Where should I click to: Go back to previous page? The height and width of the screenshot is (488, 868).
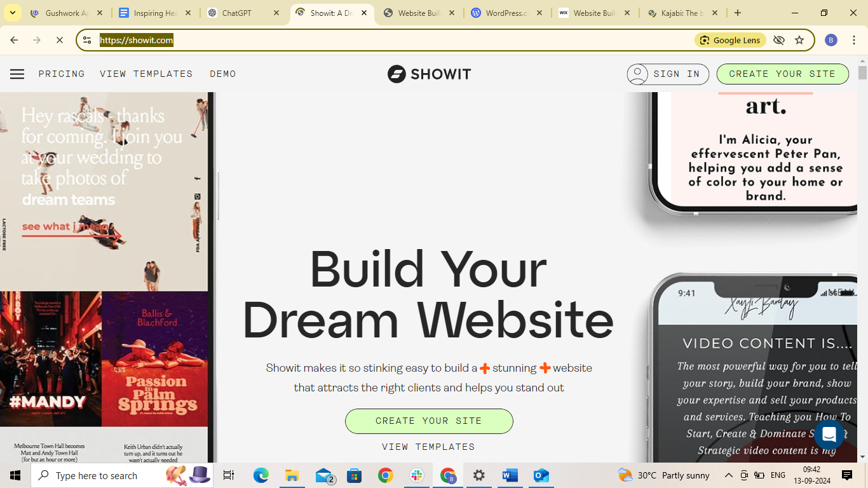(x=14, y=40)
